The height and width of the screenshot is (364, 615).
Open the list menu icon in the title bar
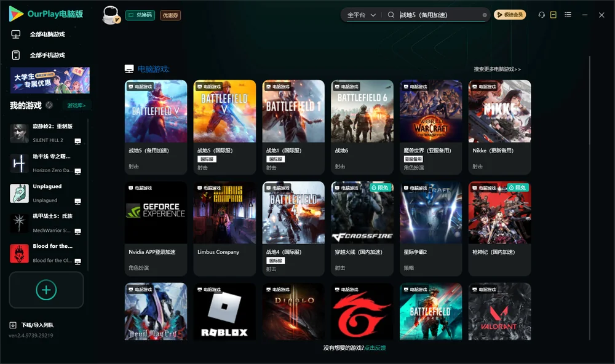[x=568, y=15]
